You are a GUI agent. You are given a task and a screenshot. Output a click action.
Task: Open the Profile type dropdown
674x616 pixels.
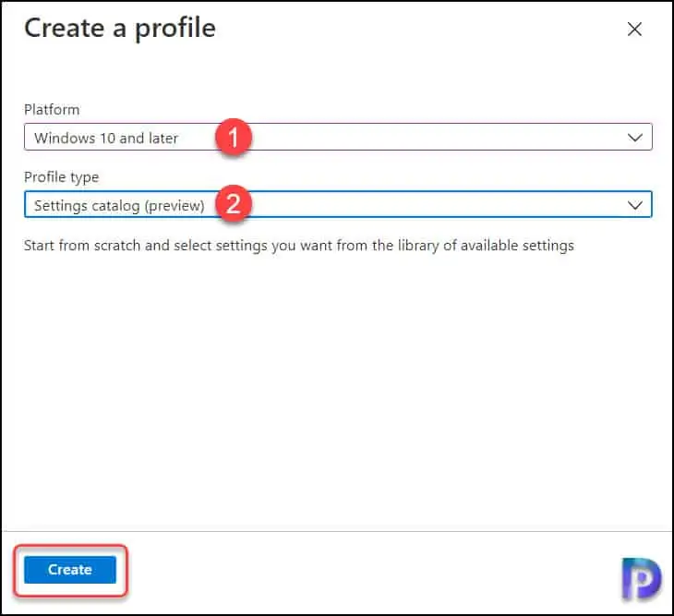click(x=338, y=205)
